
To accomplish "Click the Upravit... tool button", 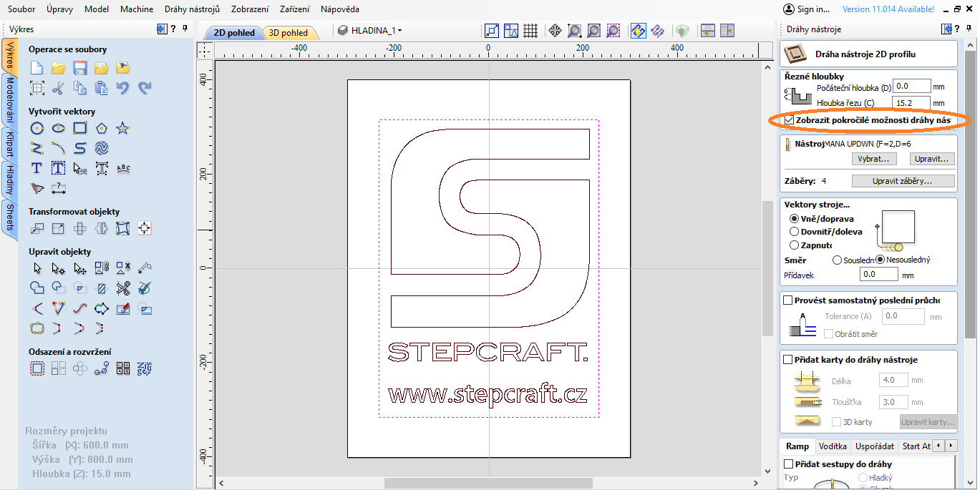I will point(932,159).
